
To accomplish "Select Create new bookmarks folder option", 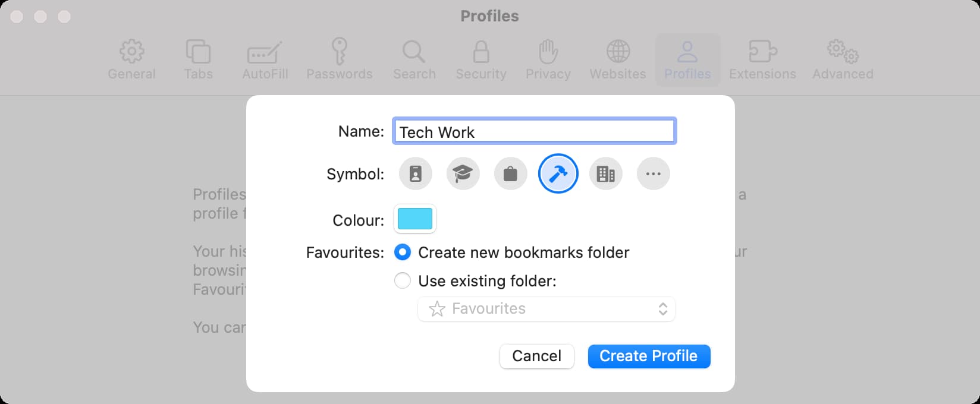I will [403, 252].
